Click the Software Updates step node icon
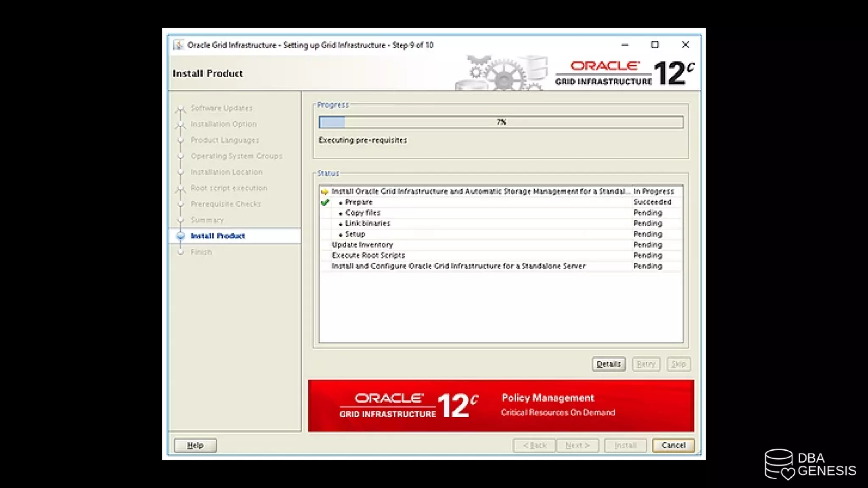868x488 pixels. tap(181, 109)
